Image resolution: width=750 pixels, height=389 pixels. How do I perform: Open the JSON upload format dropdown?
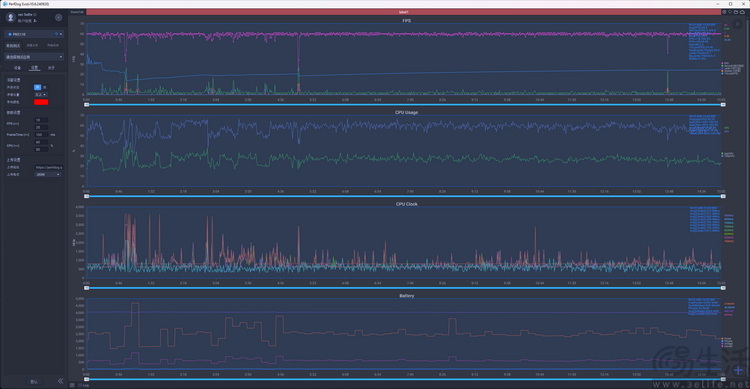[x=47, y=175]
